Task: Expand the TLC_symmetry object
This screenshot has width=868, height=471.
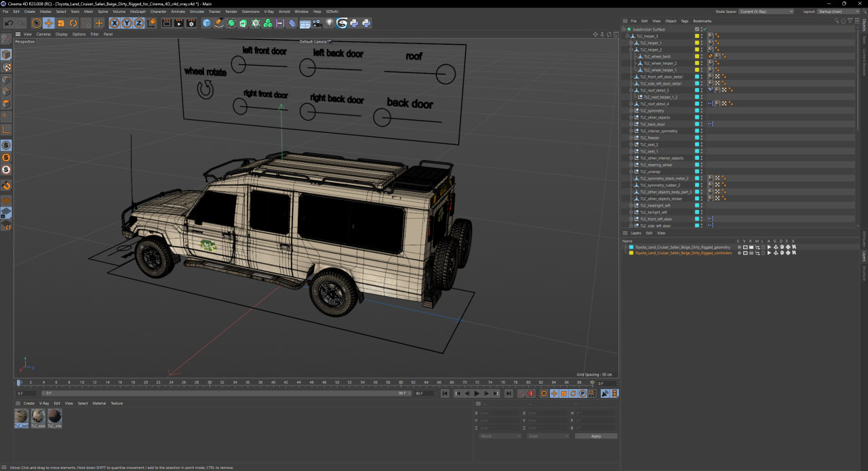Action: [x=631, y=110]
